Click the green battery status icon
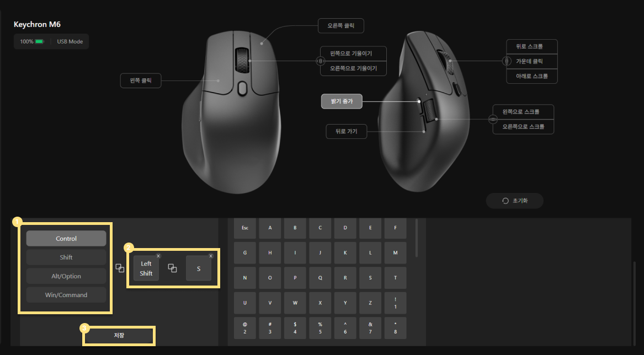The width and height of the screenshot is (644, 355). 39,41
